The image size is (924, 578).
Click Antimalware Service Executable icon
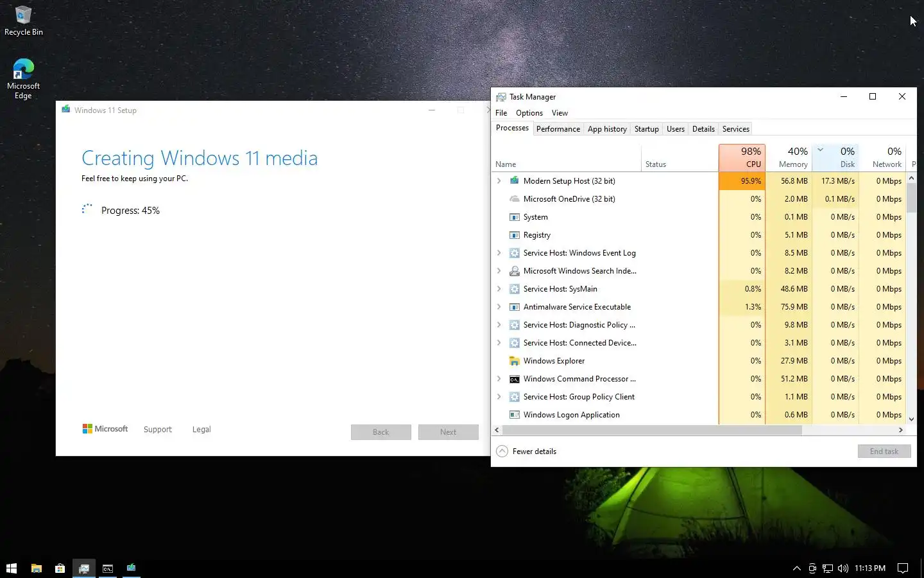[515, 307]
